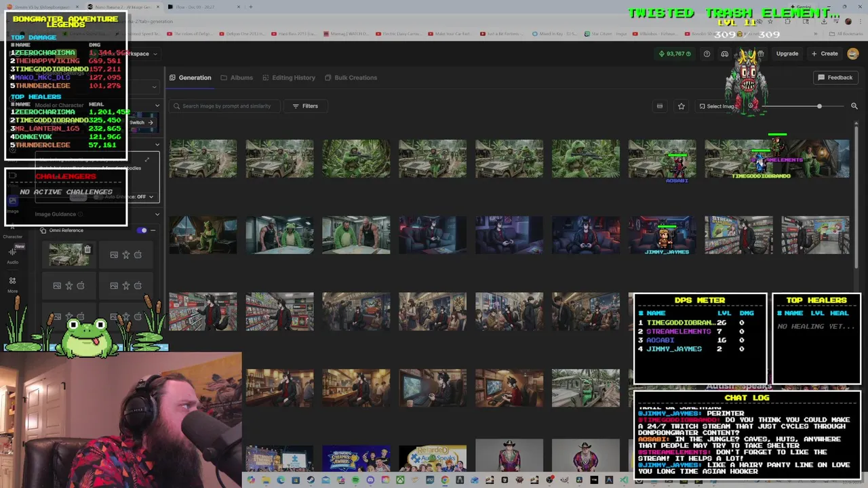868x488 pixels.
Task: Open Spotify from the taskbar
Action: pyautogui.click(x=355, y=481)
